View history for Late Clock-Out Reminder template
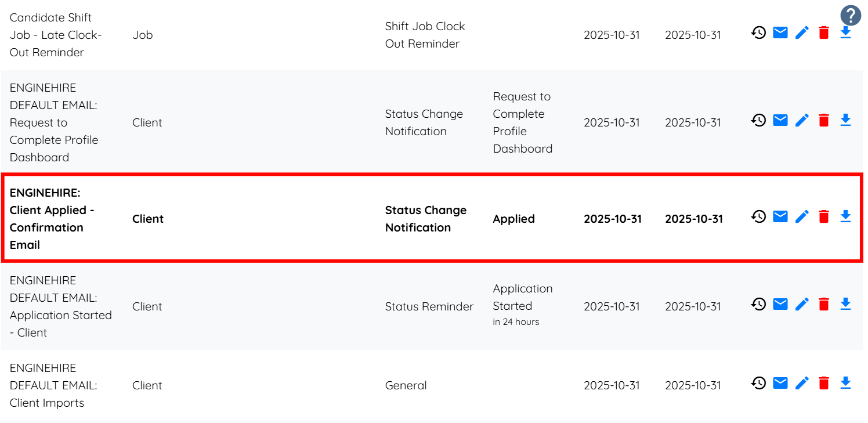The image size is (868, 423). [x=758, y=32]
